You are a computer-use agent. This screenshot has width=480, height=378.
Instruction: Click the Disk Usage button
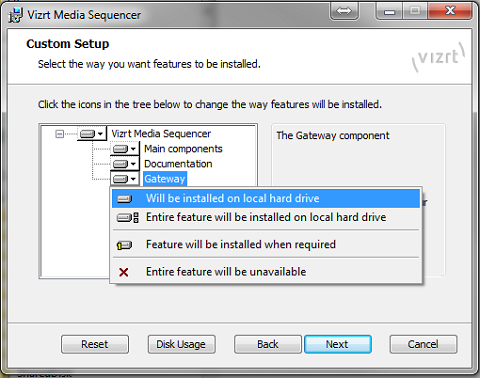[x=182, y=344]
